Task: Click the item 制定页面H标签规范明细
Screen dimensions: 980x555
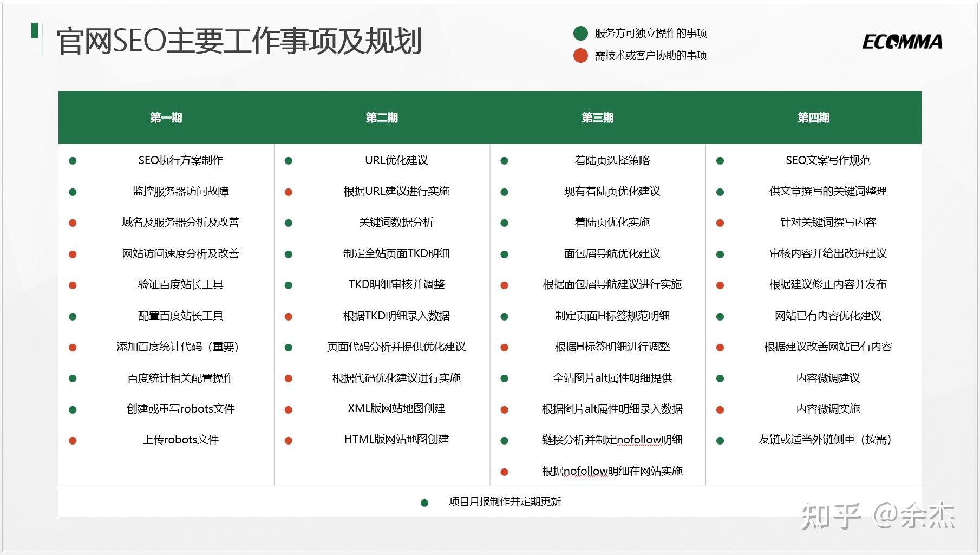Action: tap(612, 316)
